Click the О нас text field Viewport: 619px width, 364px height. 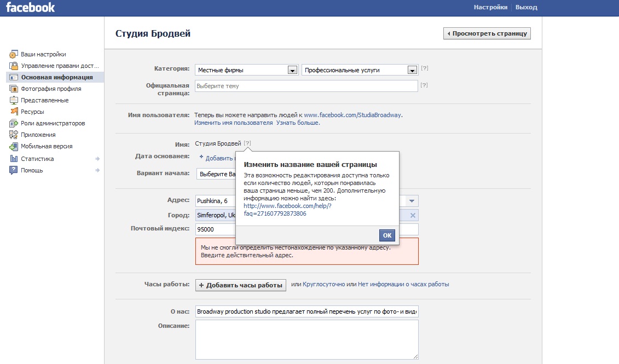click(x=306, y=311)
